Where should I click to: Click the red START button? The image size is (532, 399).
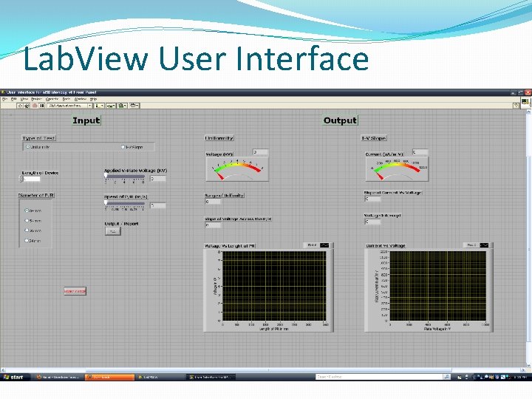(75, 291)
